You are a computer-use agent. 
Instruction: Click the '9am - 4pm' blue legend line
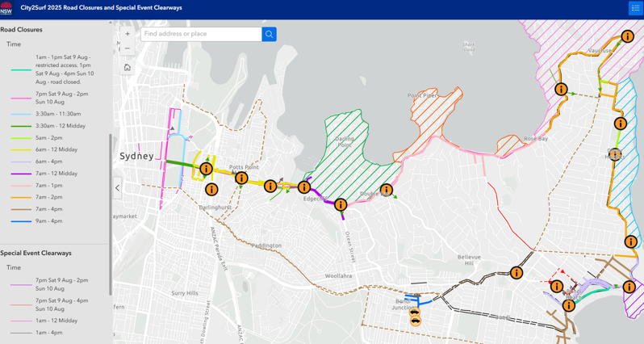point(21,221)
